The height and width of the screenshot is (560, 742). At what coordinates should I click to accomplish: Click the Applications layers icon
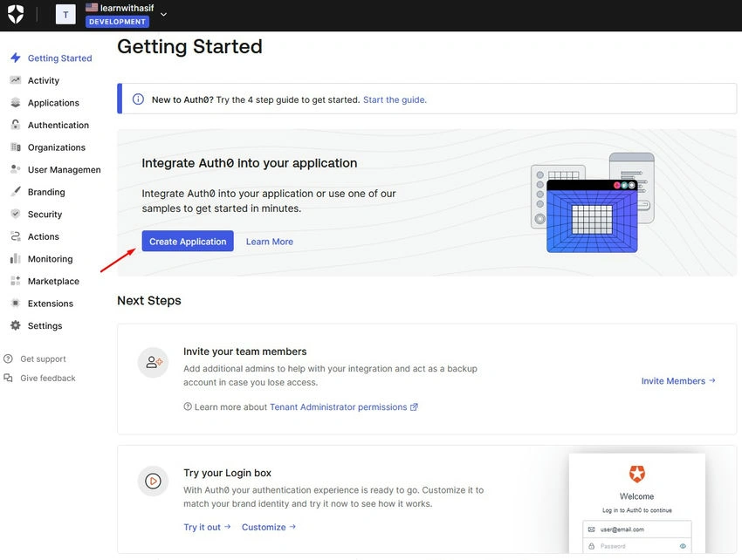click(16, 102)
